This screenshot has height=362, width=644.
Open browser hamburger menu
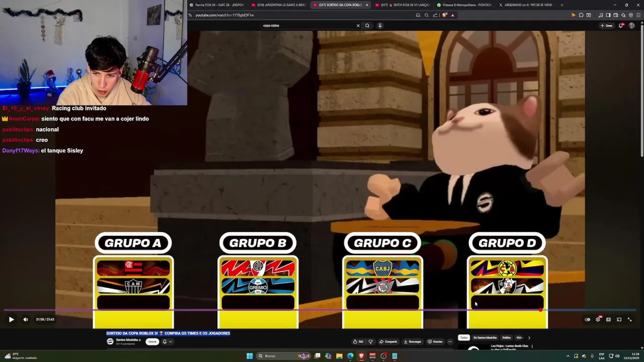pos(638,15)
